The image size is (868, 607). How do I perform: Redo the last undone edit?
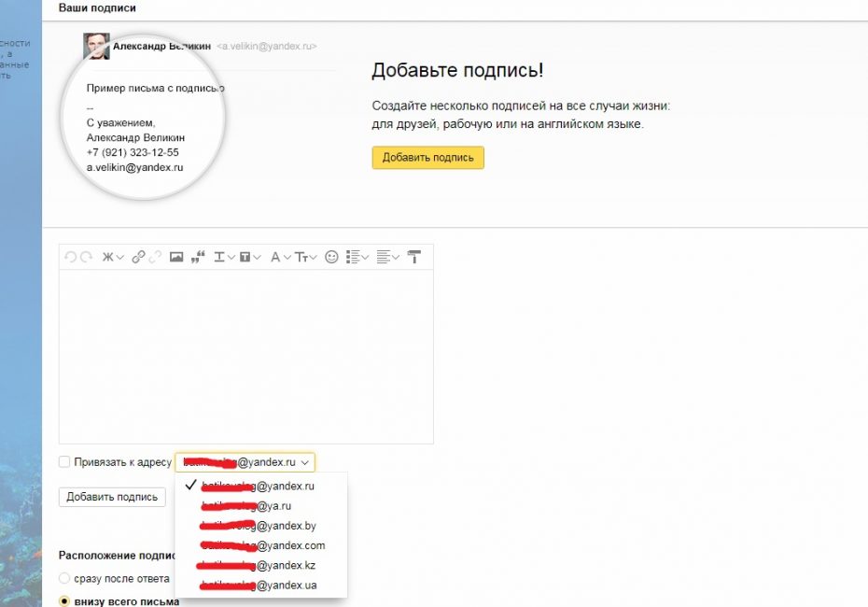tap(87, 257)
